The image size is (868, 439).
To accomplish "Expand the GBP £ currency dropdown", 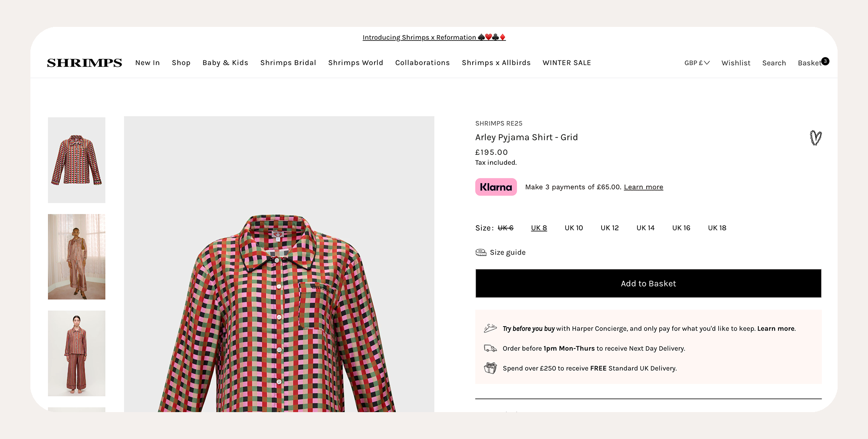I will coord(697,63).
